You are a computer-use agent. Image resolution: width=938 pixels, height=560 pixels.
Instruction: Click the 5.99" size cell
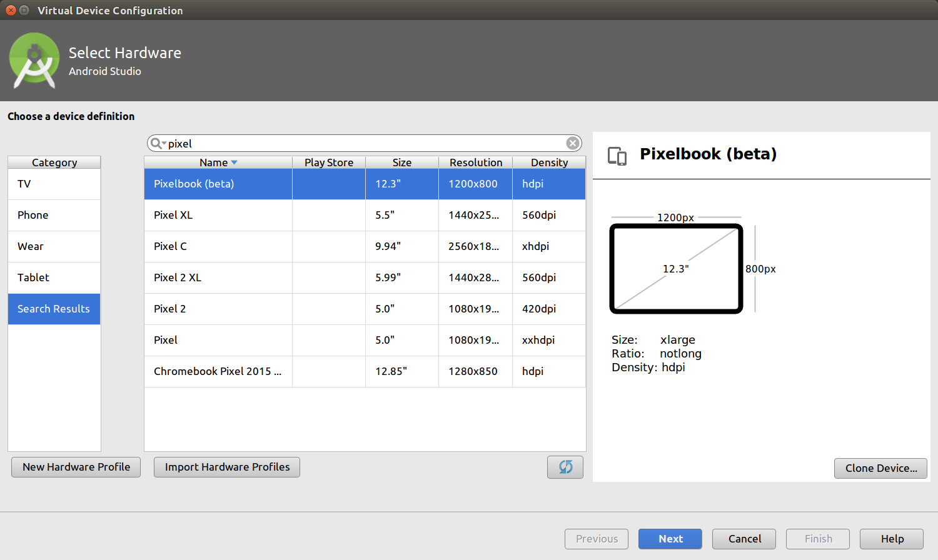[x=402, y=277]
